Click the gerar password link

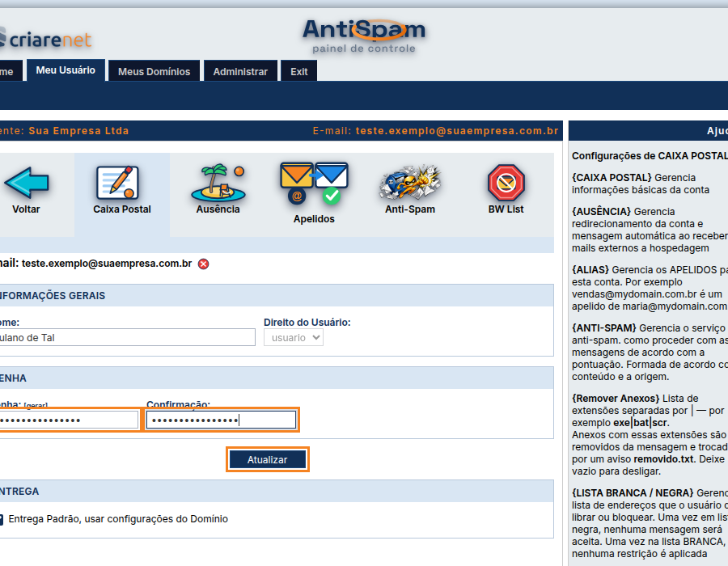point(36,405)
